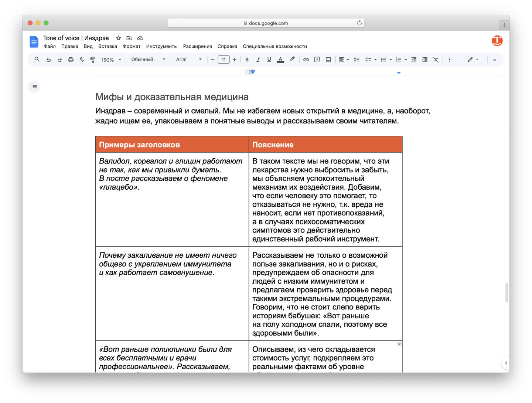
Task: Move the document to a folder
Action: click(129, 38)
